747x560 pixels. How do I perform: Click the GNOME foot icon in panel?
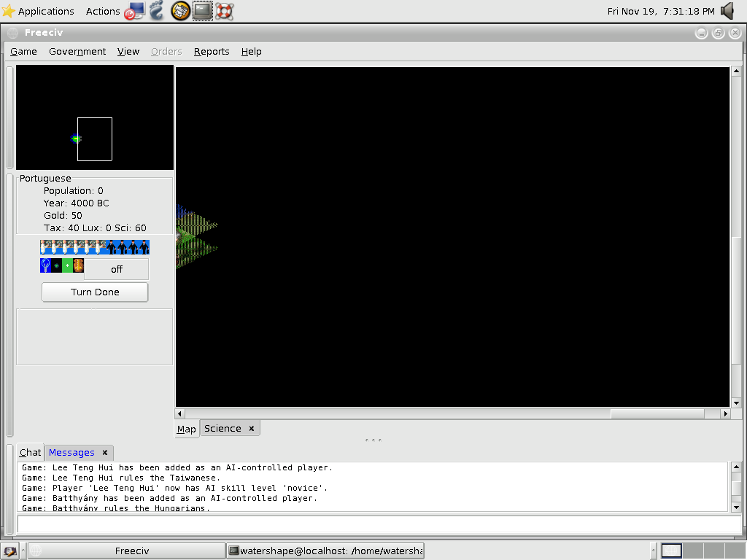156,11
